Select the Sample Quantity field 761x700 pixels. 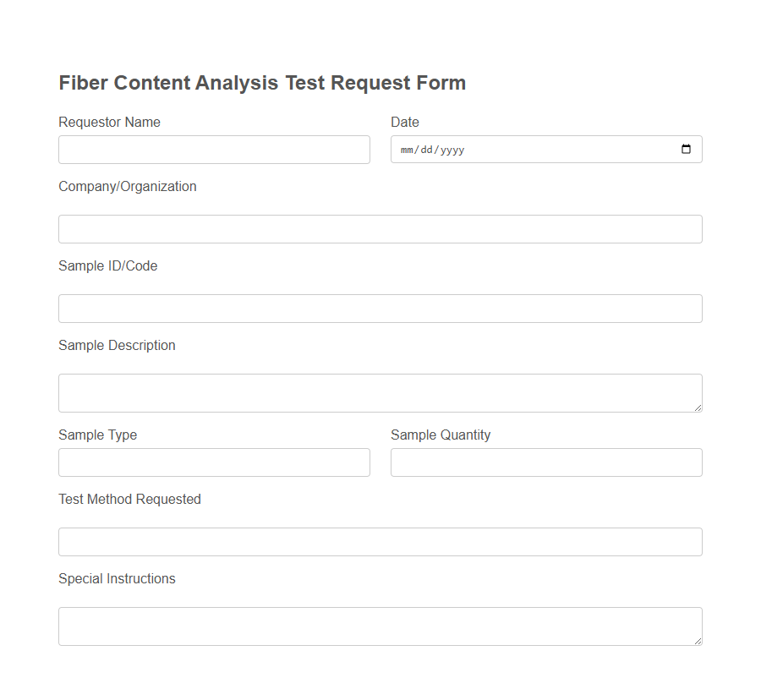click(x=545, y=462)
